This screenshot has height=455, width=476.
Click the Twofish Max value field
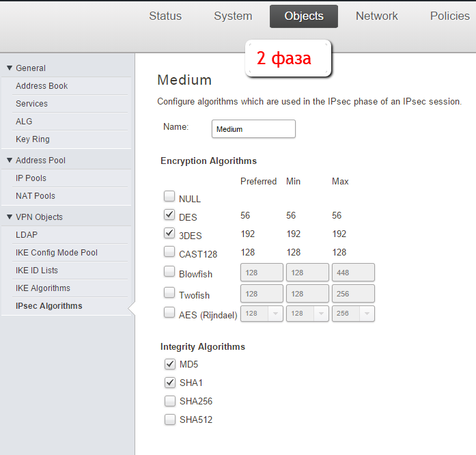click(353, 294)
